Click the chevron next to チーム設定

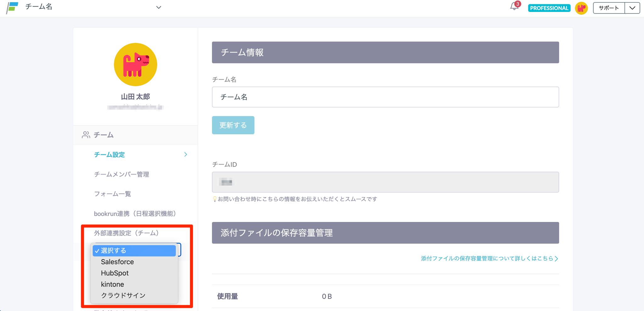[x=186, y=154]
